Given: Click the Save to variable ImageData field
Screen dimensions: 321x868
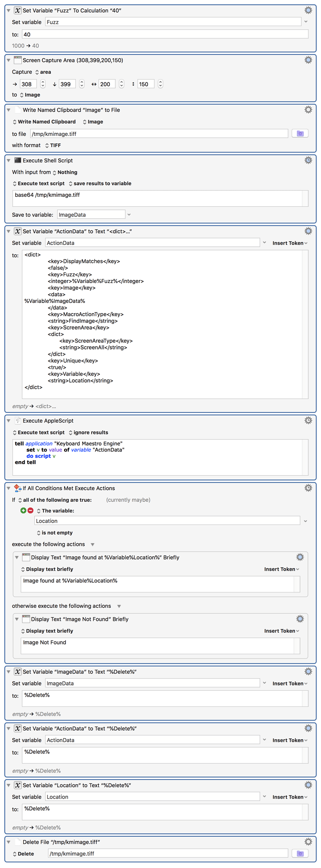Looking at the screenshot, I should (x=91, y=215).
